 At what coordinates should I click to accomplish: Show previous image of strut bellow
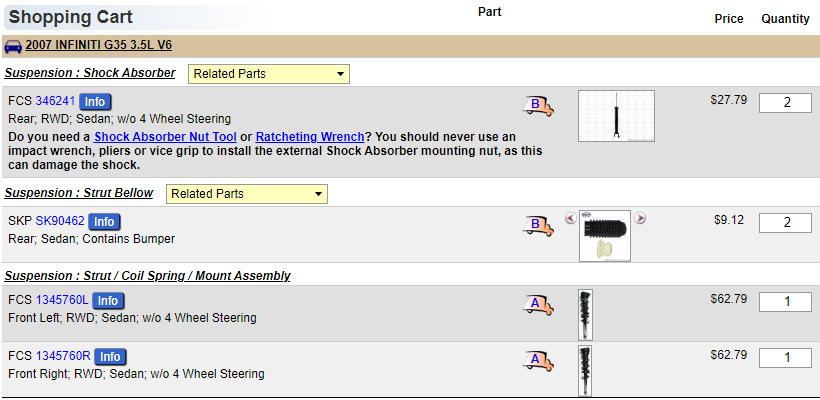point(570,218)
